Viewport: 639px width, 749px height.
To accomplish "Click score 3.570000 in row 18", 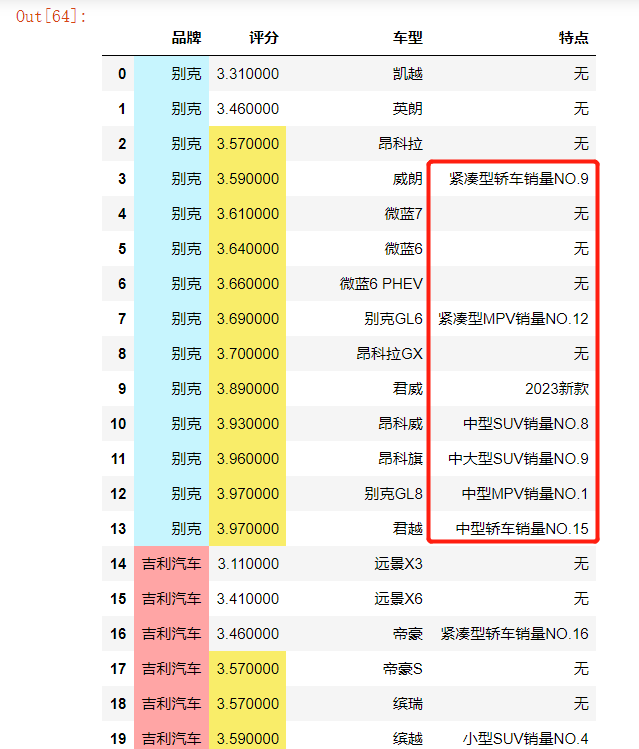I will (x=248, y=704).
